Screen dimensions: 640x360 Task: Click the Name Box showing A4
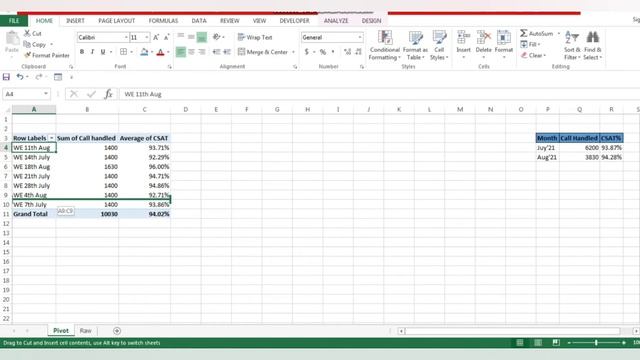tap(26, 94)
